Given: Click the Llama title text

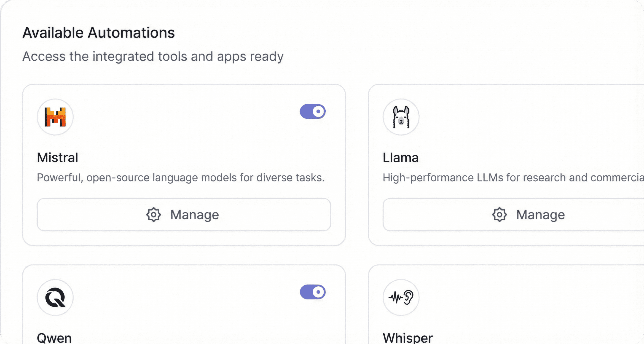Looking at the screenshot, I should (x=400, y=158).
